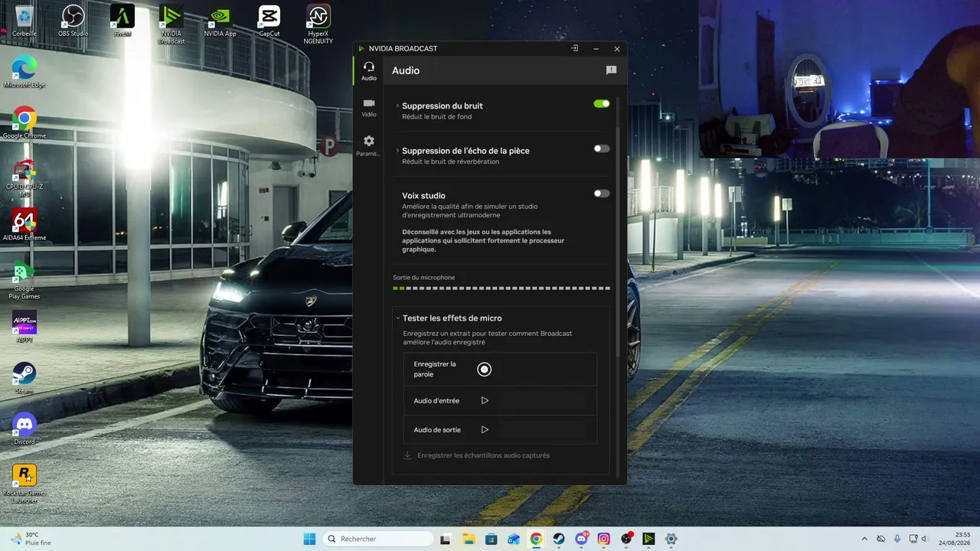Image resolution: width=980 pixels, height=551 pixels.
Task: Open the Corbeille recycle bin icon
Action: click(24, 21)
